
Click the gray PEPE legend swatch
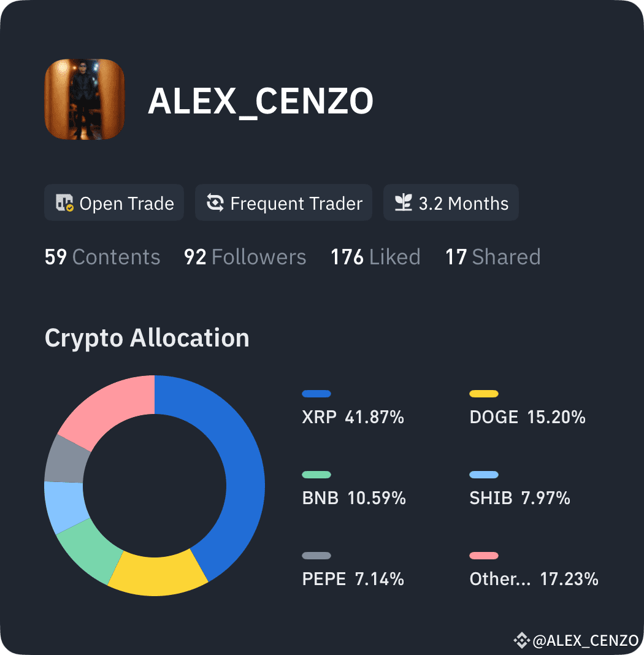pyautogui.click(x=316, y=556)
